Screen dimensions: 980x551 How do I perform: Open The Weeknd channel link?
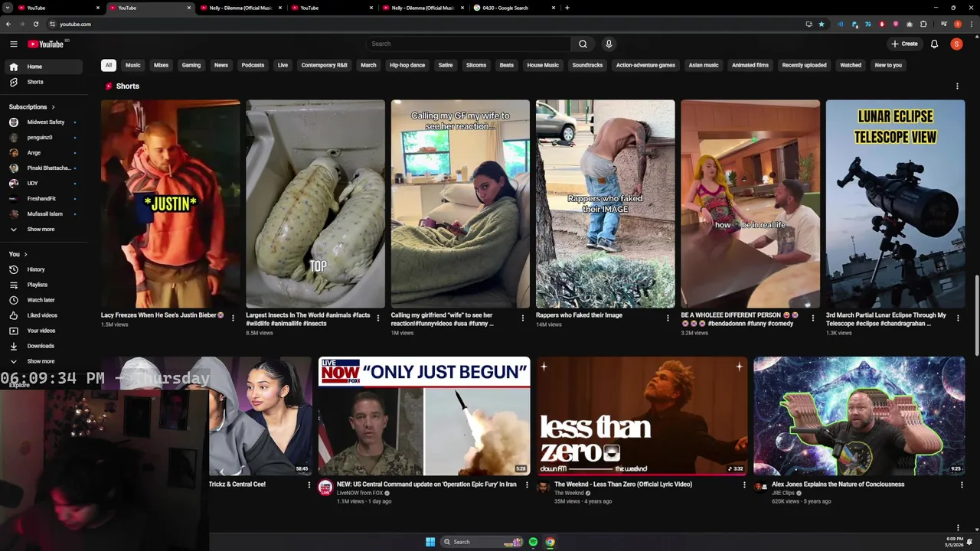click(x=569, y=493)
